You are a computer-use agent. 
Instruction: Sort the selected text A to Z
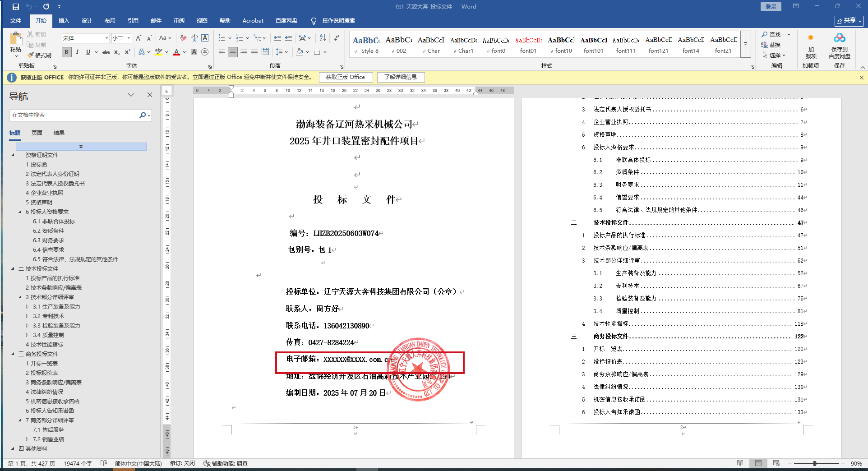click(323, 38)
